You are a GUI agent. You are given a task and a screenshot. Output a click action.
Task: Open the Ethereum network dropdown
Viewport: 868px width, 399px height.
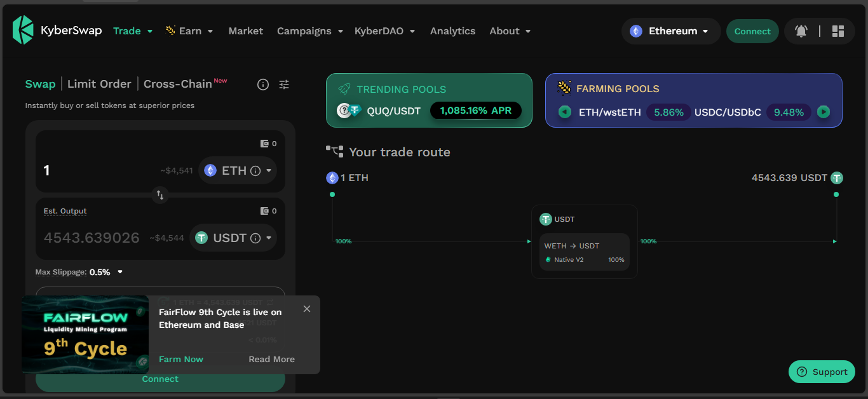pos(671,31)
